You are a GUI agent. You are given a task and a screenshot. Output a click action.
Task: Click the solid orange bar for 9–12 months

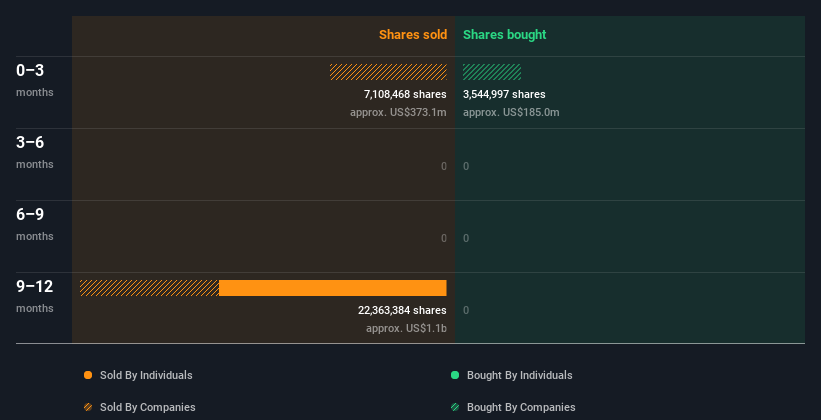[x=332, y=288]
